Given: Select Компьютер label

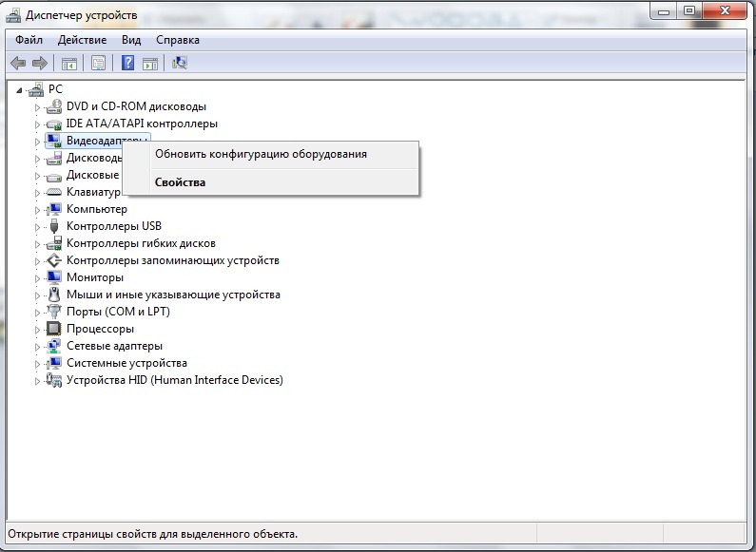Looking at the screenshot, I should click(x=97, y=209).
